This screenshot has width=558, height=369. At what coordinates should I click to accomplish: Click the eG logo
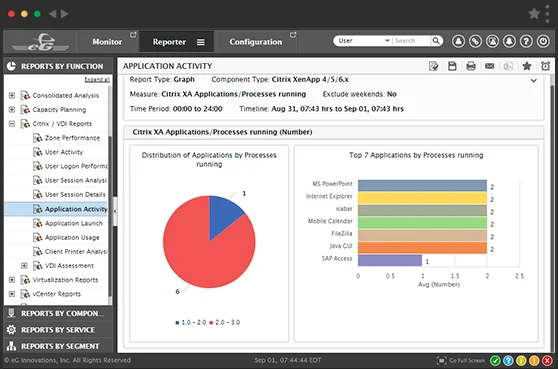pos(40,42)
